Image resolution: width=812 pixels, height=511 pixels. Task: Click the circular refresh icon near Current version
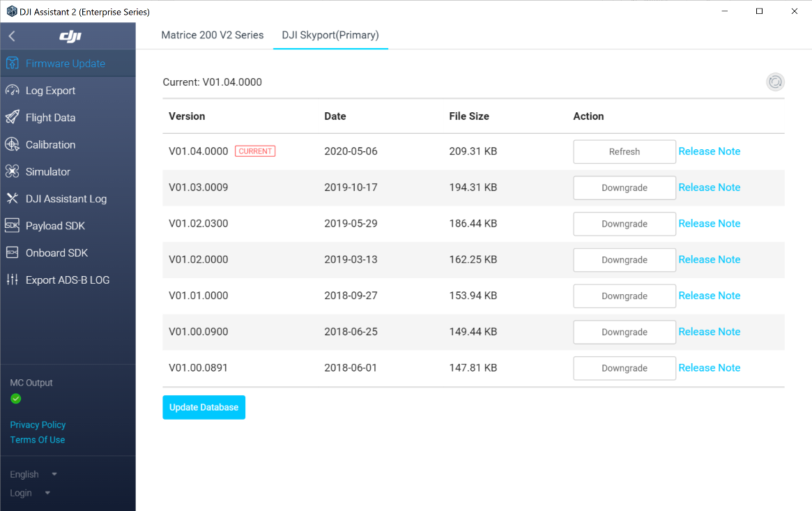775,82
